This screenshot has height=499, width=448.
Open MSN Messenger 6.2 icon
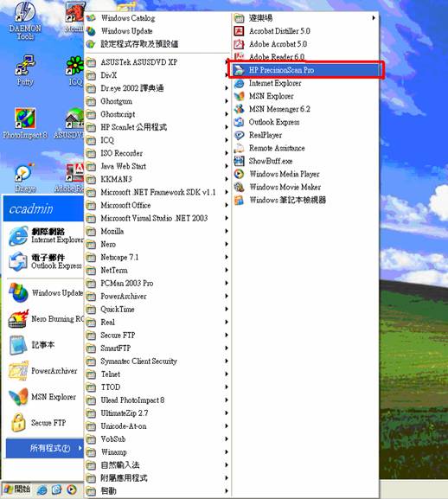pyautogui.click(x=239, y=109)
